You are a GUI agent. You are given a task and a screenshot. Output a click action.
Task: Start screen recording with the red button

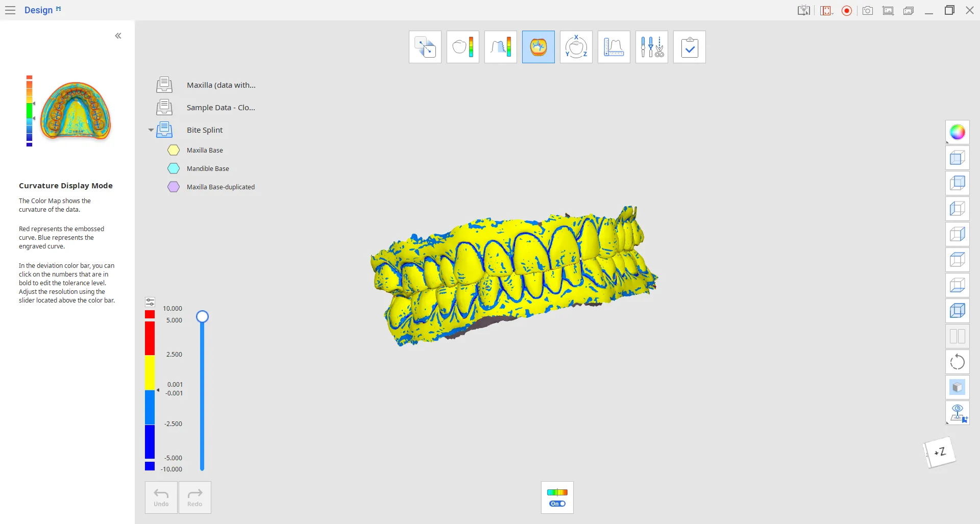(x=847, y=10)
